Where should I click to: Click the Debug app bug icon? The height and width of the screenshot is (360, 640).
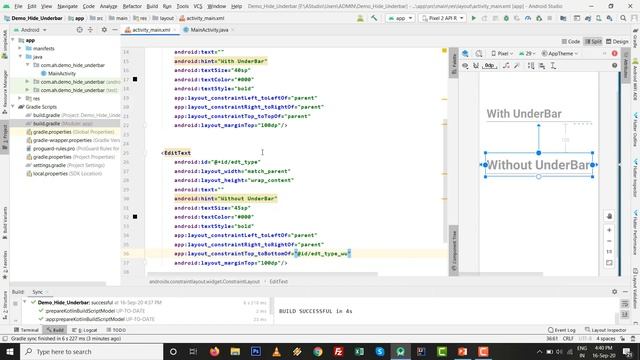(x=506, y=18)
